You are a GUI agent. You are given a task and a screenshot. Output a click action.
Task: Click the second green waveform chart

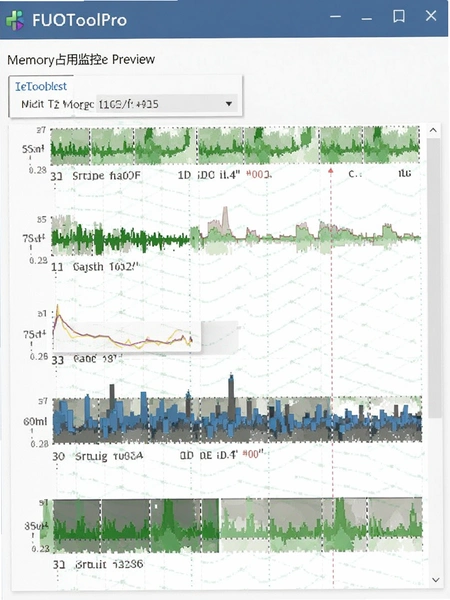coord(236,233)
